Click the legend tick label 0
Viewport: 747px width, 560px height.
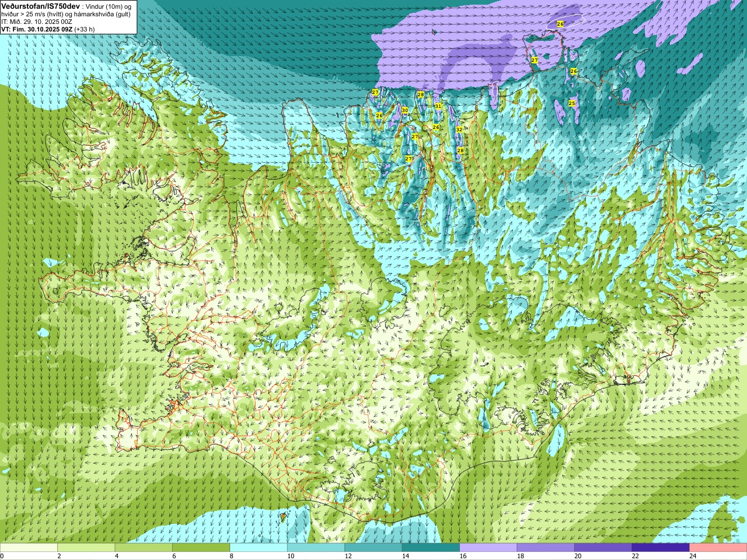click(x=2, y=556)
